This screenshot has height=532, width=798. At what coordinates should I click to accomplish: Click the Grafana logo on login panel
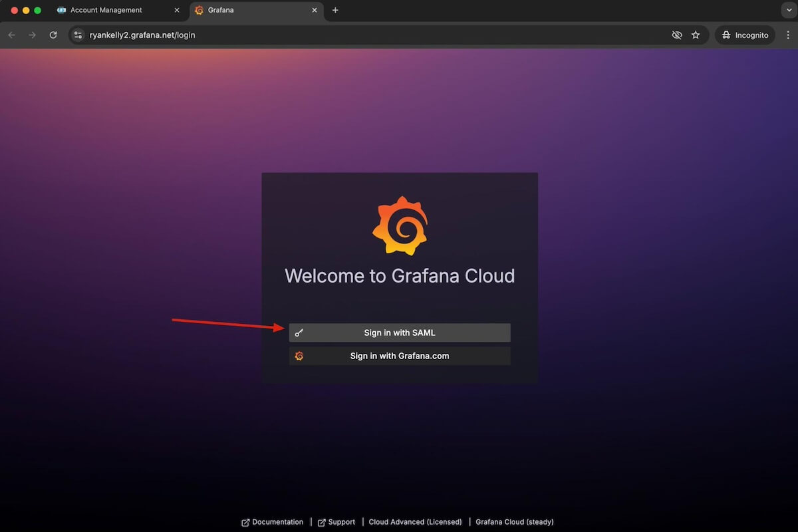coord(400,226)
